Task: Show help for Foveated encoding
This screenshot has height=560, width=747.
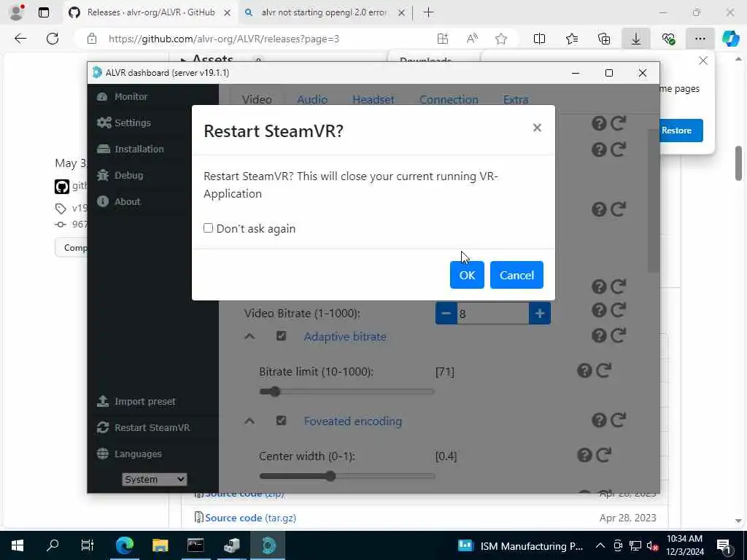Action: click(599, 420)
